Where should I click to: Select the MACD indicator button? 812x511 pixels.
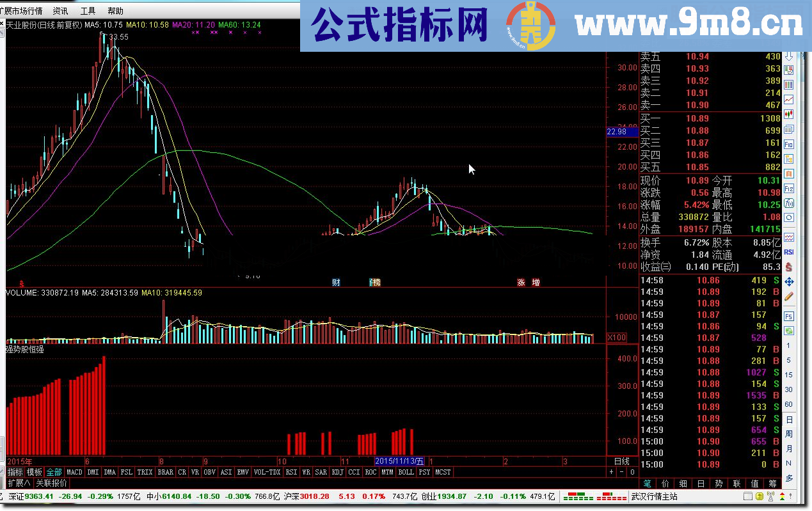pos(76,472)
